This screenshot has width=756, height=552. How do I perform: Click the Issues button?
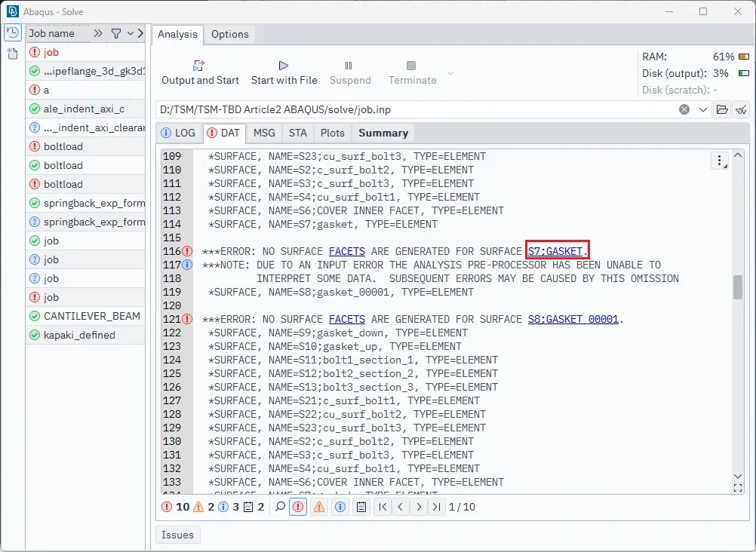coord(177,535)
